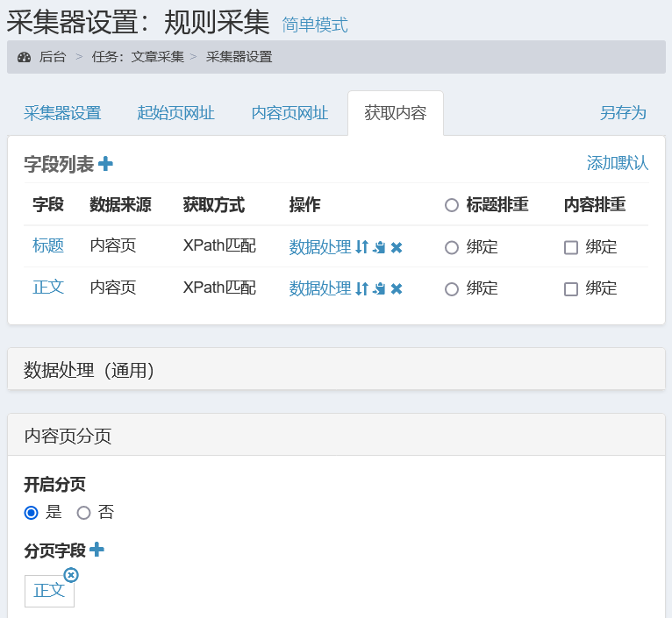Select the 获取内容 tab
672x618 pixels.
click(395, 113)
